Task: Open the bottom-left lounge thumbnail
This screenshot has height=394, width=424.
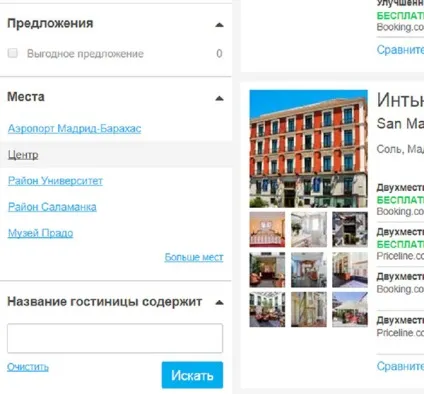Action: (267, 309)
